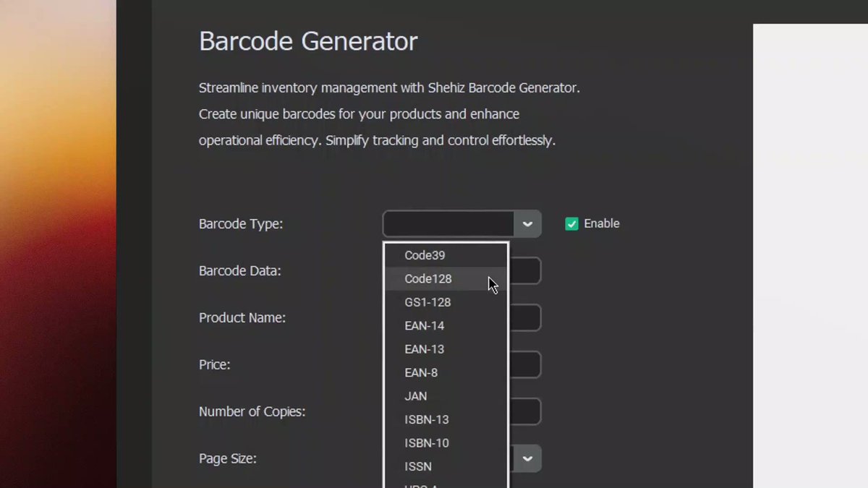Choose EAN-13 barcode type

point(446,349)
